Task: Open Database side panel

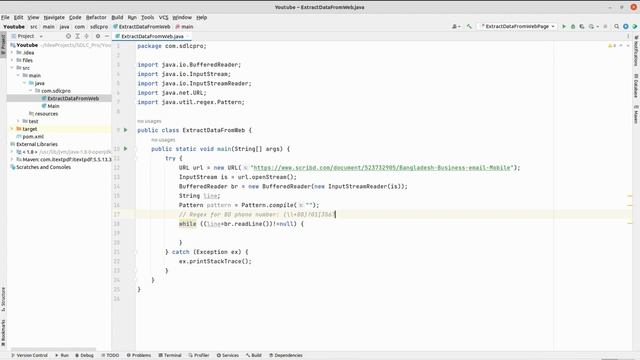Action: 636,86
